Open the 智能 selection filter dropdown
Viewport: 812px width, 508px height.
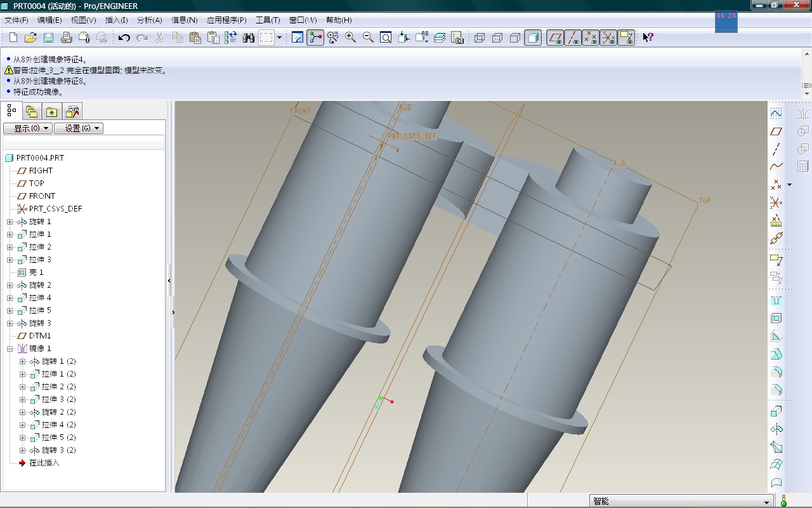[766, 502]
